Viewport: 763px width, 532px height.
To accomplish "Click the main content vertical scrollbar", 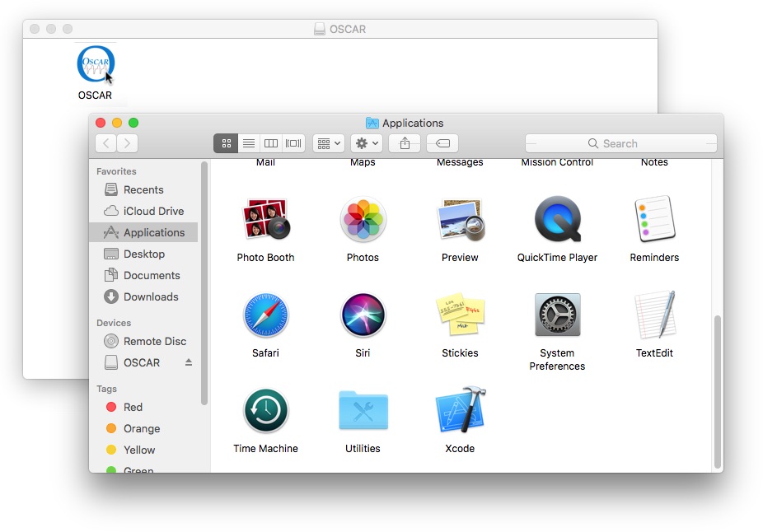I will (x=717, y=391).
